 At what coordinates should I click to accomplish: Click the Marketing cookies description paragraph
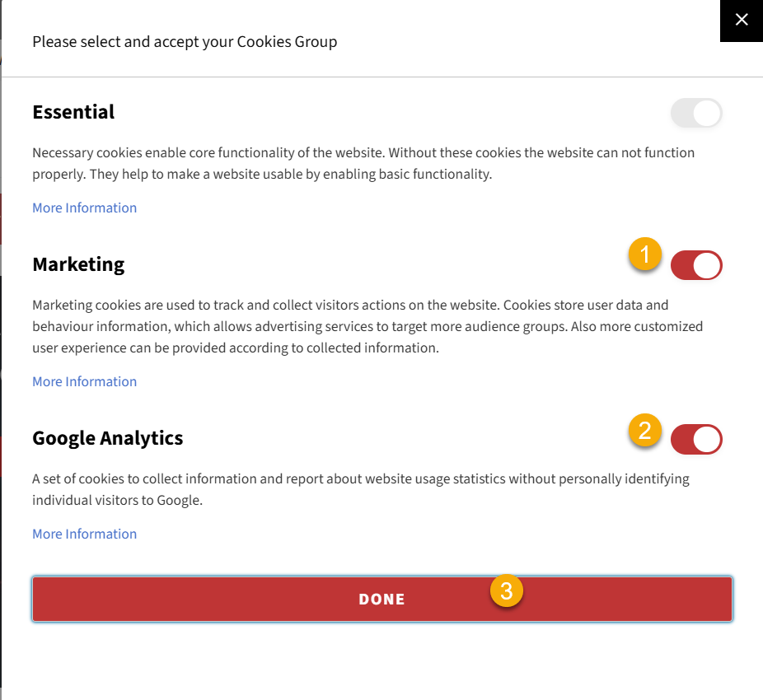367,326
